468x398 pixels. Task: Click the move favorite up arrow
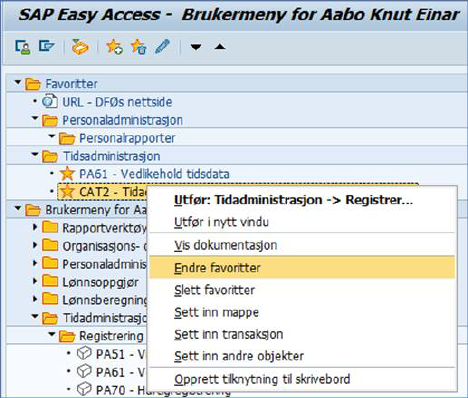pos(220,47)
